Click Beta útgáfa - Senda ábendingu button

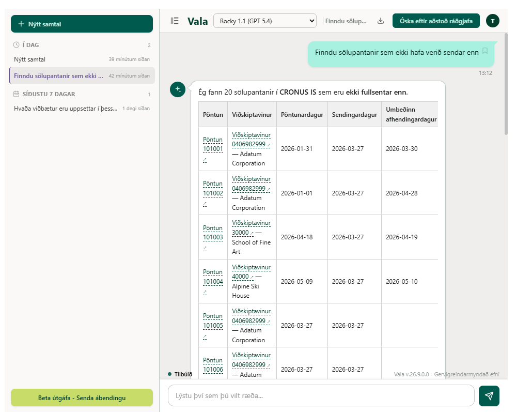(82, 398)
